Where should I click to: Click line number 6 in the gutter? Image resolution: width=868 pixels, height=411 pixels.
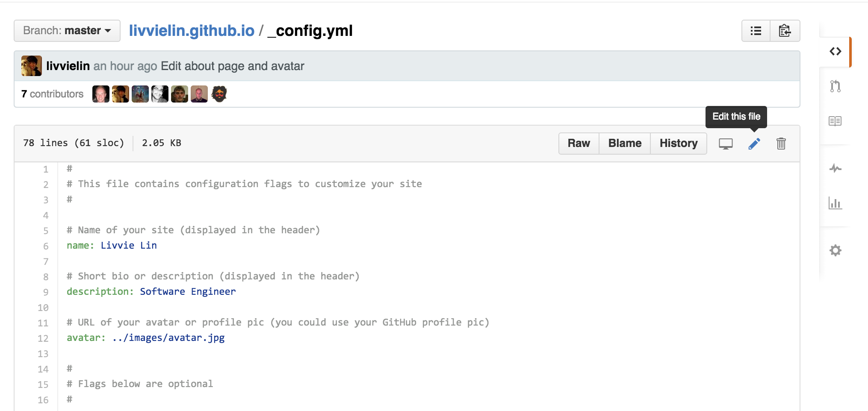click(46, 246)
